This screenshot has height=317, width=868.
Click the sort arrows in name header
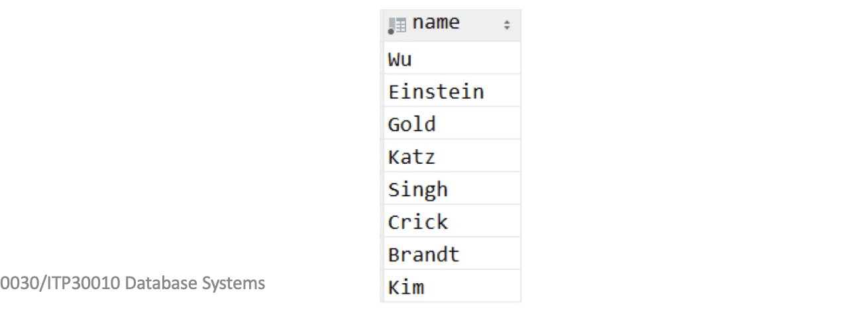pyautogui.click(x=507, y=25)
